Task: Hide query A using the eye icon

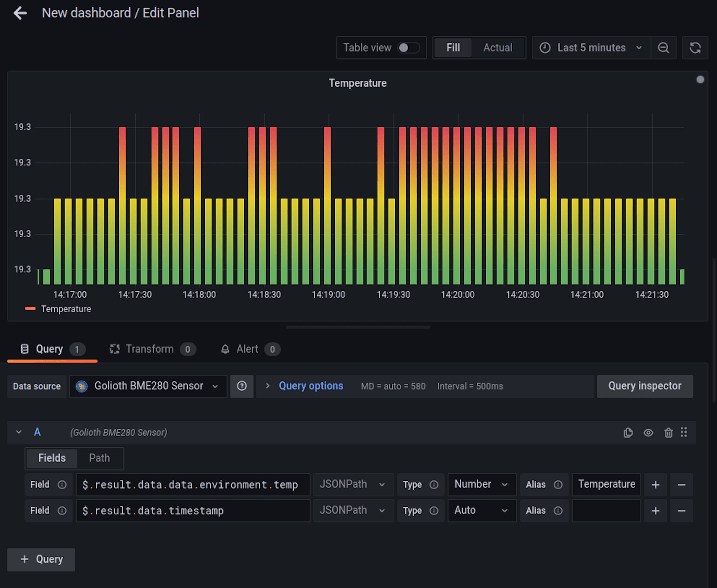Action: [648, 432]
